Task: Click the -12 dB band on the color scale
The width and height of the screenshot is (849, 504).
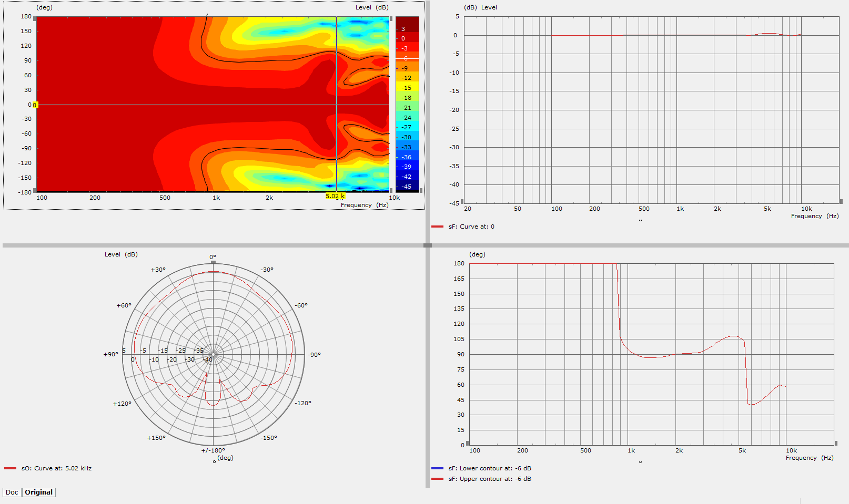Action: [x=407, y=77]
